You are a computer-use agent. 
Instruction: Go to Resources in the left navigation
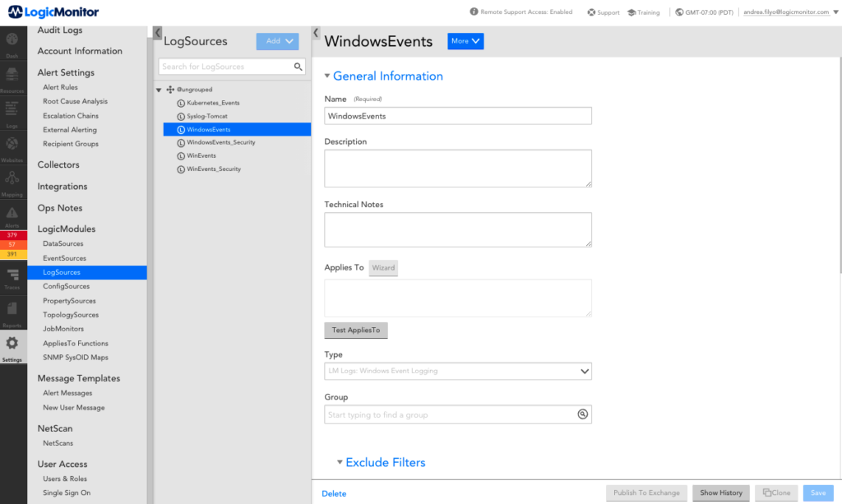[x=12, y=79]
